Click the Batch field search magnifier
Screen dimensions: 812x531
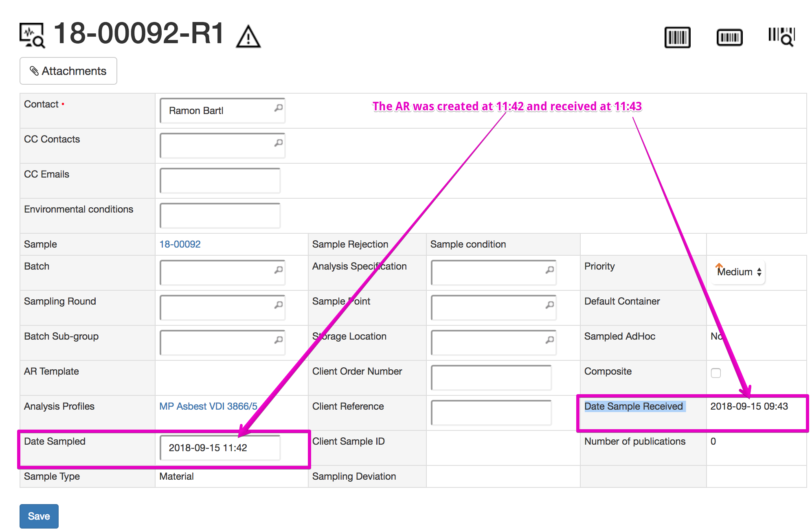[279, 270]
